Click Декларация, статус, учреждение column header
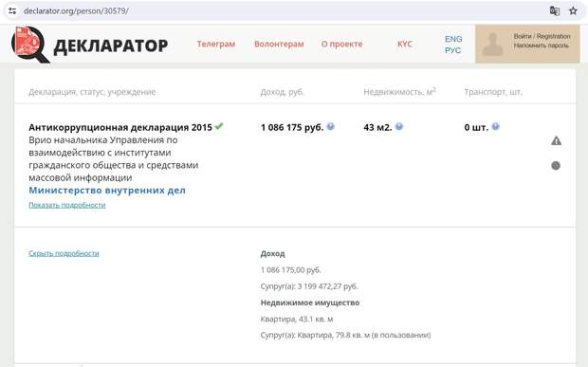This screenshot has width=588, height=367. pyautogui.click(x=92, y=92)
